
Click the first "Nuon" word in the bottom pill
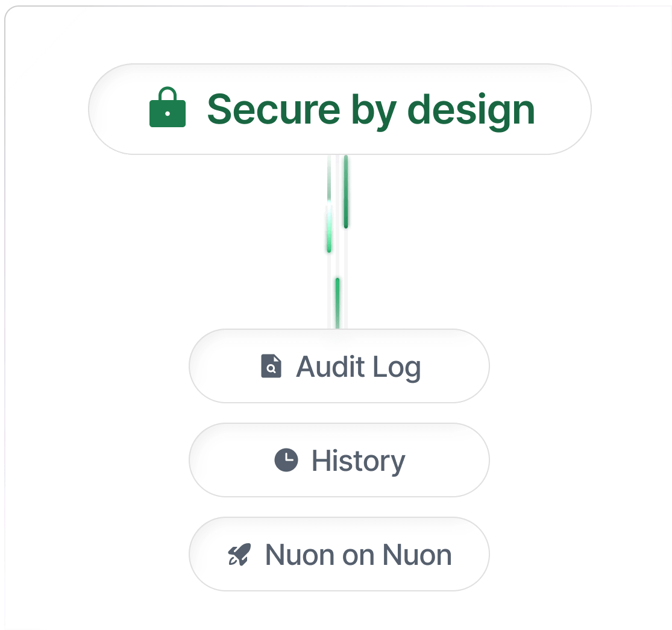point(291,555)
